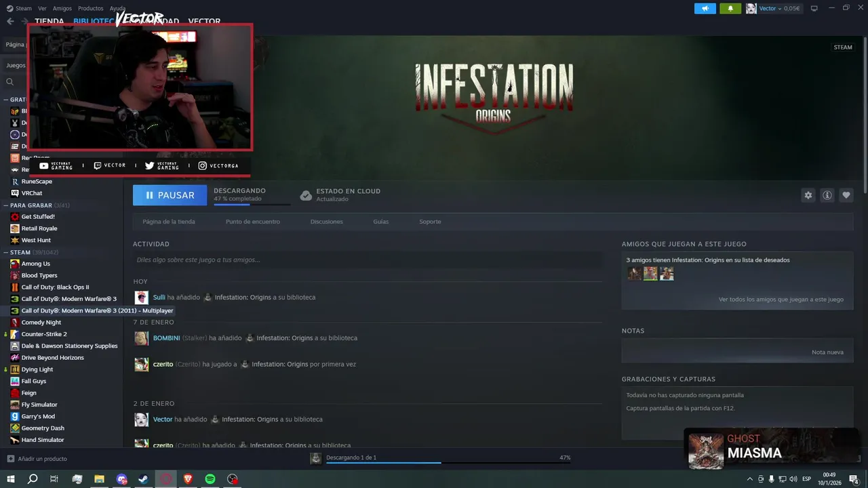Screen dimensions: 868x488
Task: Create a note with Nota nueva
Action: (x=827, y=352)
